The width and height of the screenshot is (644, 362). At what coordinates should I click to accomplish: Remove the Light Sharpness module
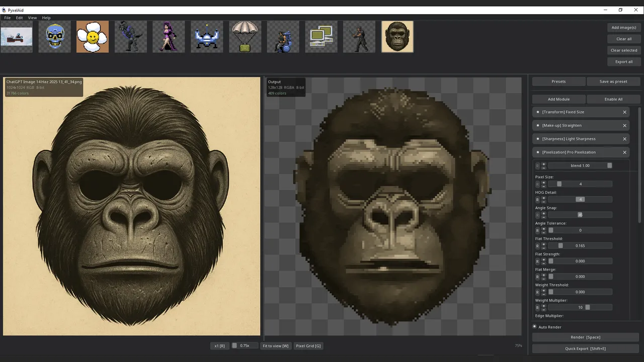point(625,139)
